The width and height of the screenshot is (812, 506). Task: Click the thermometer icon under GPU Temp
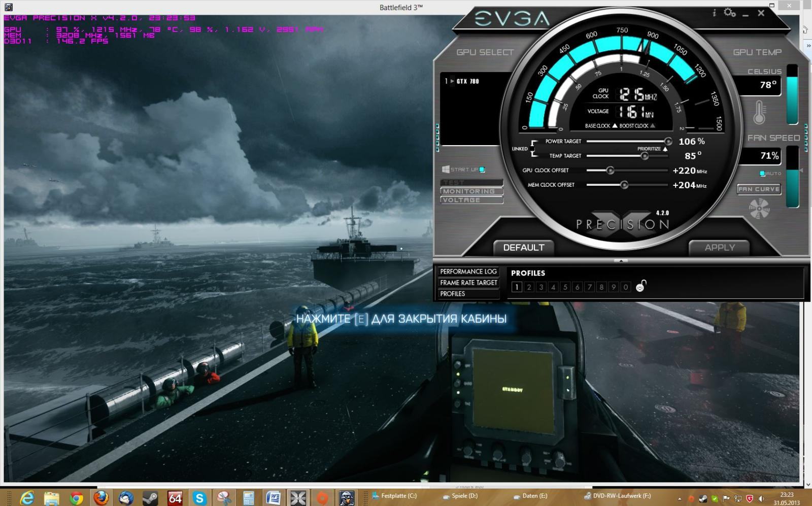pos(759,112)
